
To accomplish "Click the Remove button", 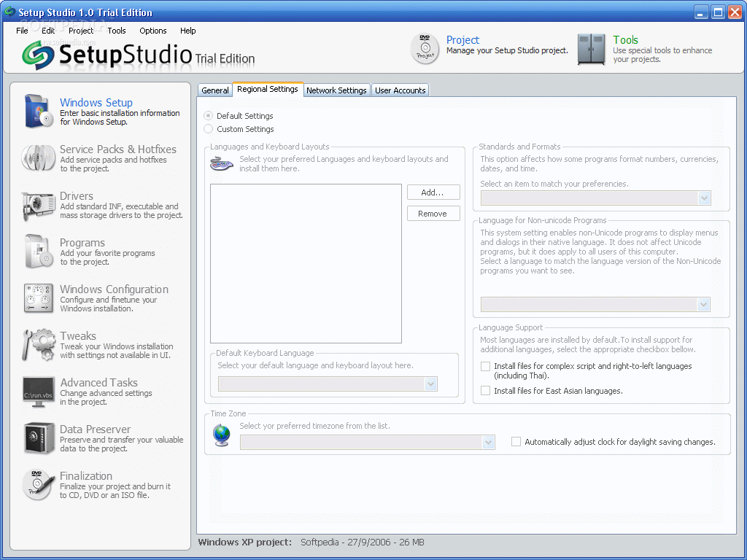I will coord(433,214).
